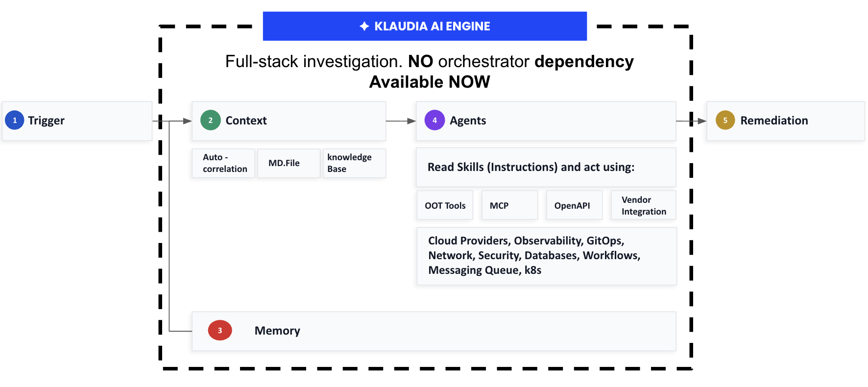Screen dimensions: 868x387
Task: Select the OpenAPI box
Action: (575, 205)
